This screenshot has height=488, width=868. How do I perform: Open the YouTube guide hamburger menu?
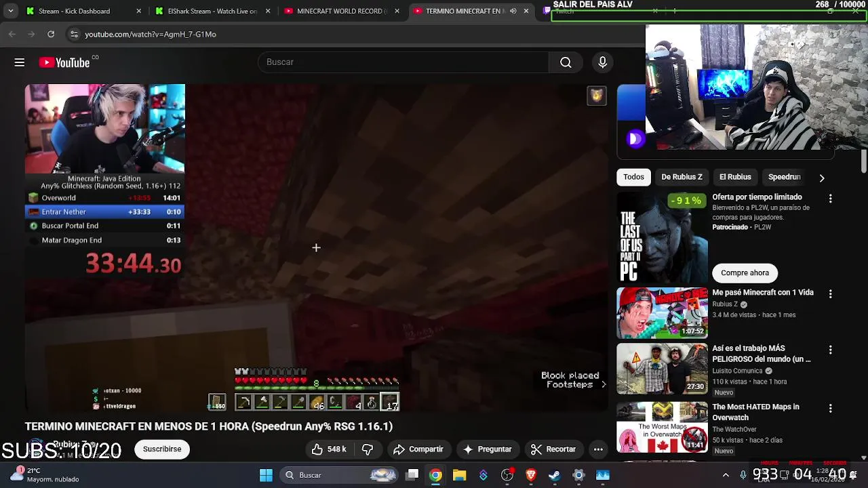click(x=20, y=62)
